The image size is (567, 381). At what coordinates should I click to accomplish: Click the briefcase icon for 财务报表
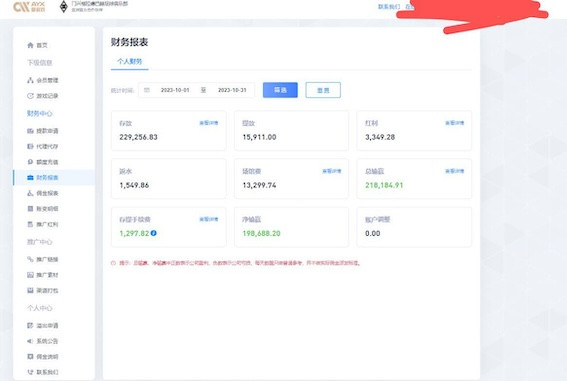[30, 177]
